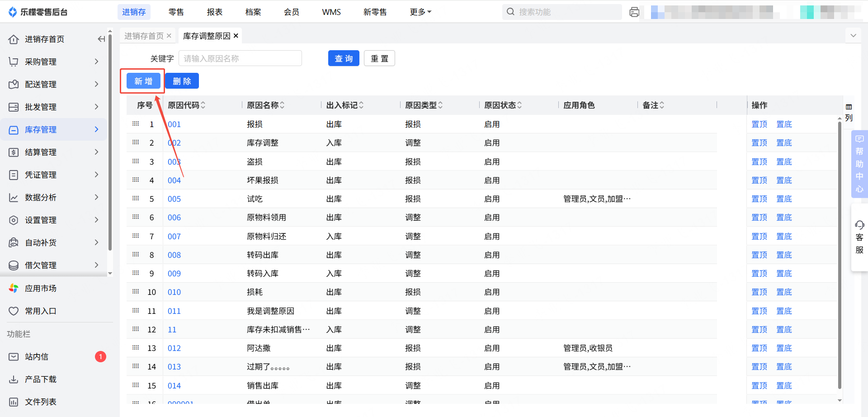The height and width of the screenshot is (417, 868).
Task: Click the 搜索功能 search field
Action: (x=562, y=12)
